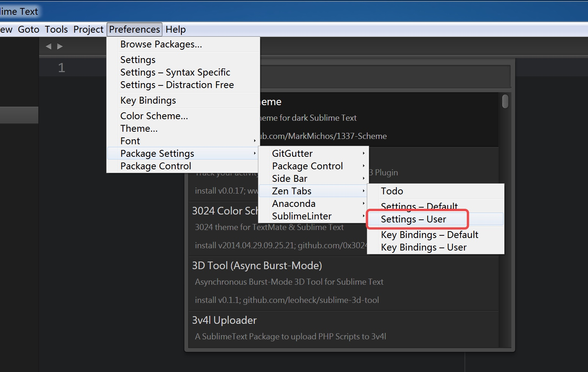Expand the Font submenu

click(x=183, y=141)
